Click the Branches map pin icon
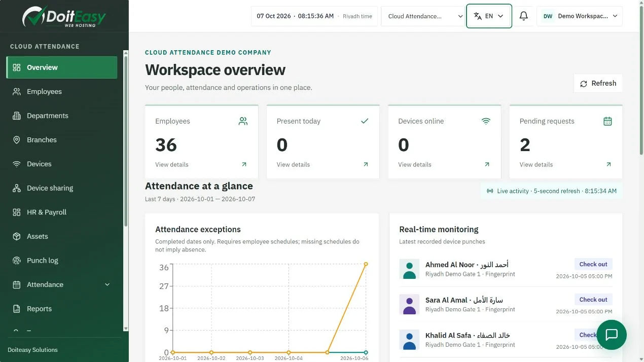 click(x=17, y=140)
